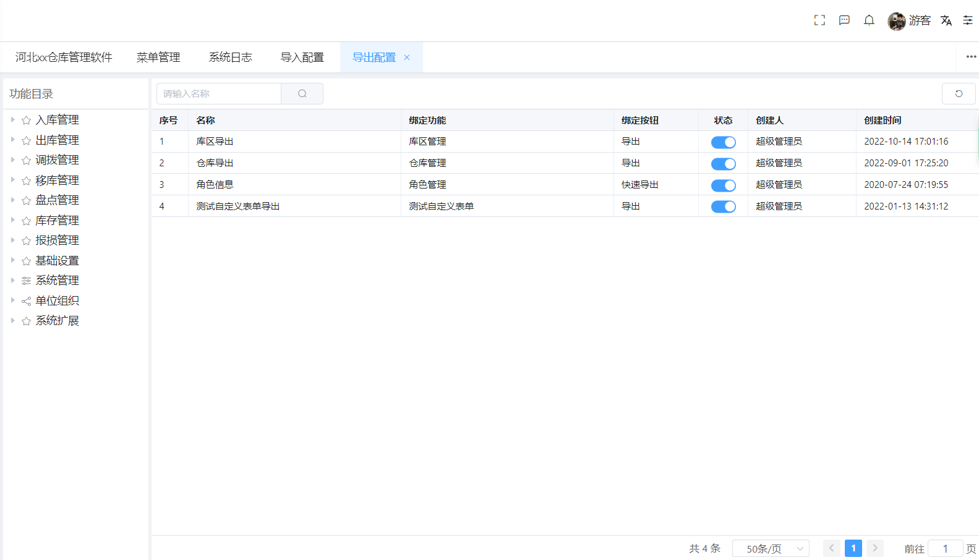The height and width of the screenshot is (560, 979).
Task: Go to previous page arrow
Action: pos(831,548)
